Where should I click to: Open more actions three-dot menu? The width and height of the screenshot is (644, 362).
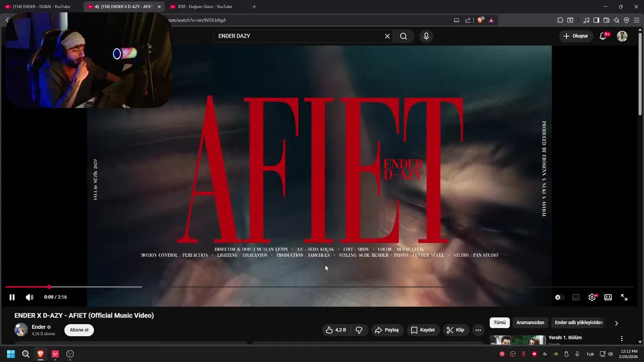(x=478, y=330)
